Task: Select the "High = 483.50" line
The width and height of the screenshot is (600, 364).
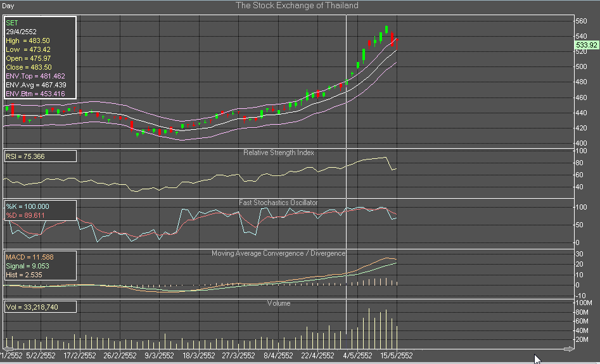Action: 27,41
